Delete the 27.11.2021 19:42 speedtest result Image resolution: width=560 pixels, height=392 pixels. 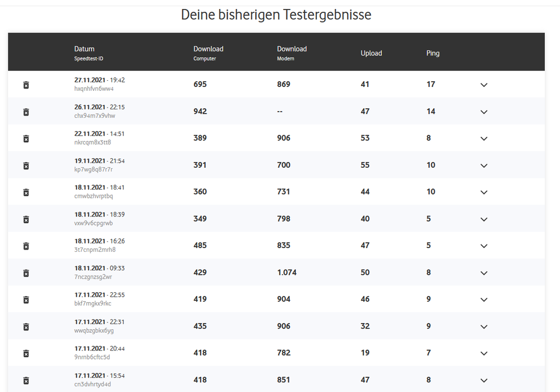coord(26,85)
